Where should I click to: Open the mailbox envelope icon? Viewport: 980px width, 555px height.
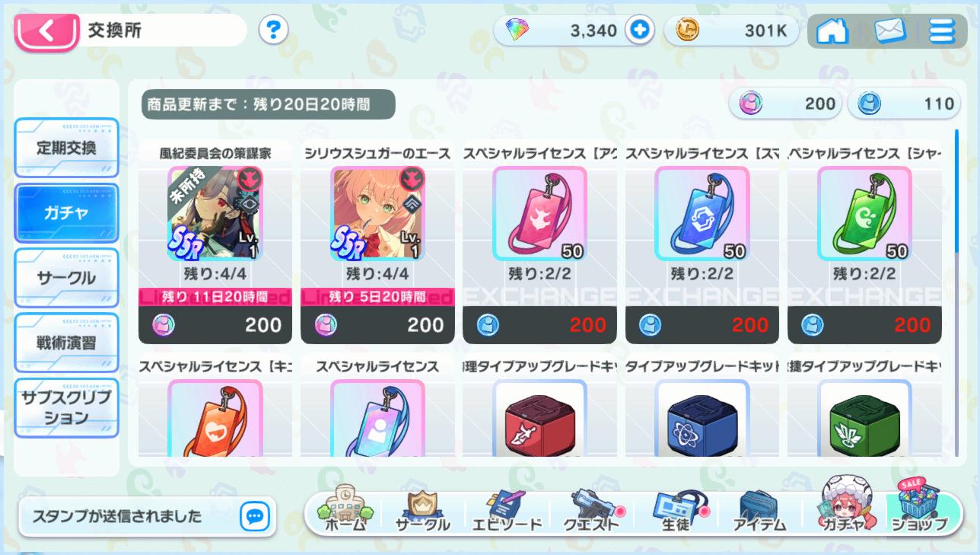tap(889, 31)
